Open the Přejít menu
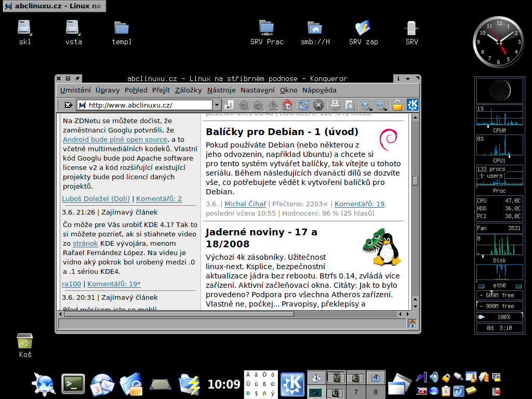The image size is (532, 399). pyautogui.click(x=161, y=90)
